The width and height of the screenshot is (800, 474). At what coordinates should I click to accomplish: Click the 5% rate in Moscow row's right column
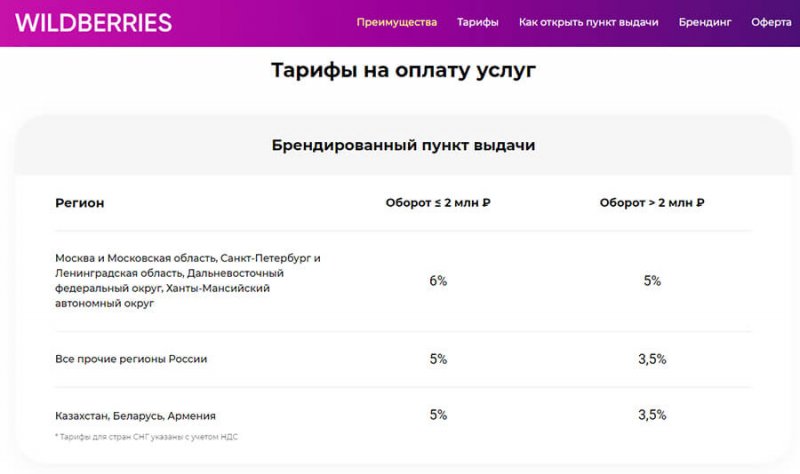pos(652,281)
